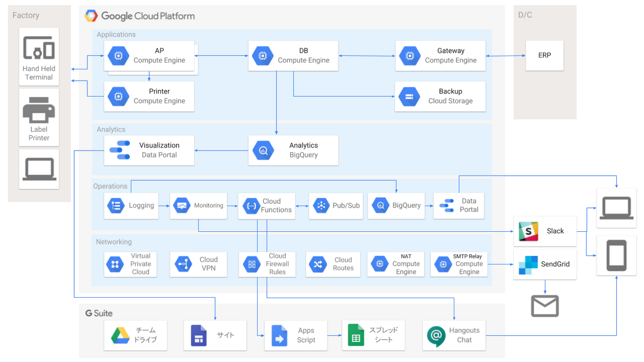Click the Cloud Routes icon
The image size is (644, 362).
point(318,264)
